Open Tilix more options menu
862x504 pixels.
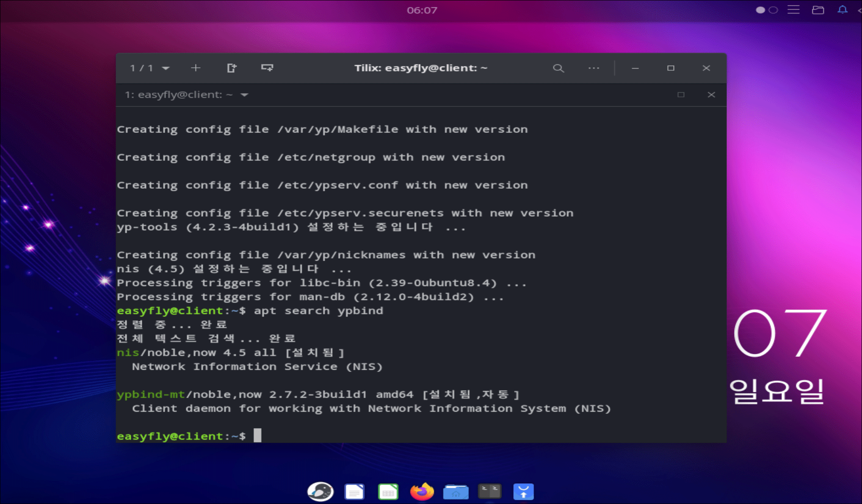(594, 68)
